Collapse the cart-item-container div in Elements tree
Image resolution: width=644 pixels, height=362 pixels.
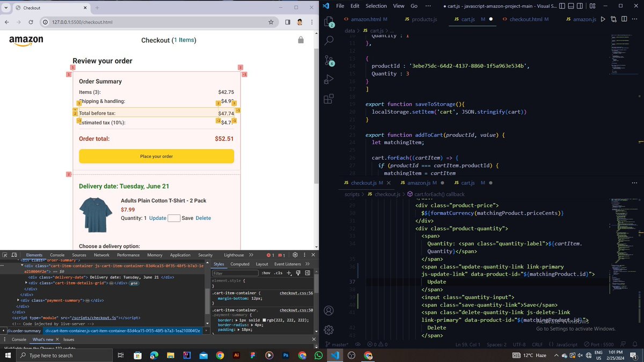(23, 265)
